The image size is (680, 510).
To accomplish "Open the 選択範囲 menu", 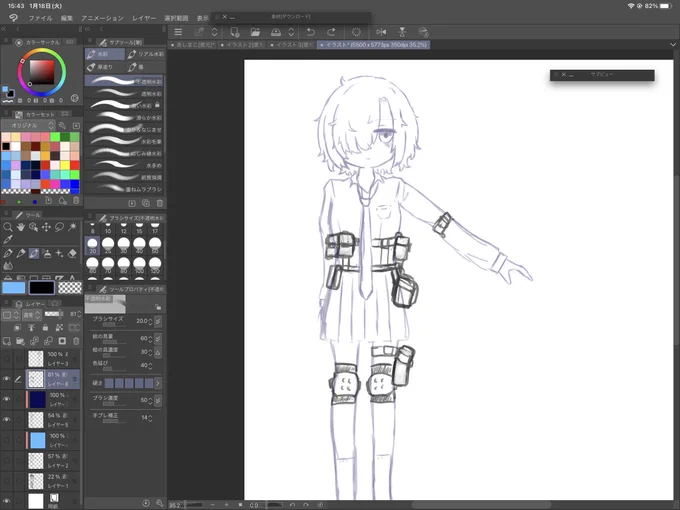I will [x=176, y=18].
